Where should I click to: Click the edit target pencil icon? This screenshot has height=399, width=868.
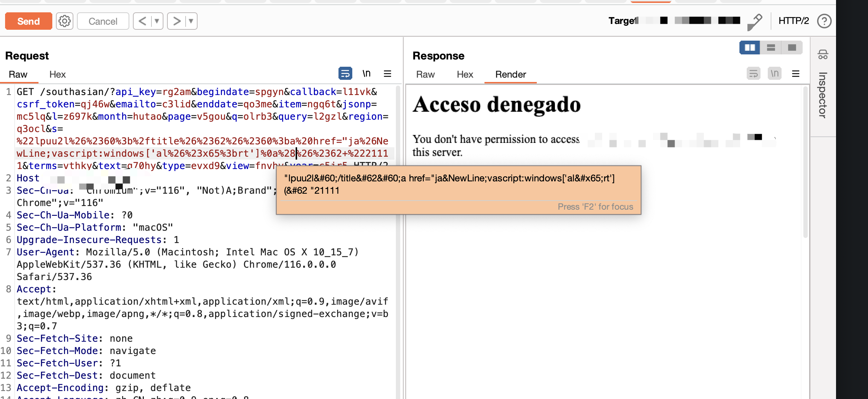point(755,22)
